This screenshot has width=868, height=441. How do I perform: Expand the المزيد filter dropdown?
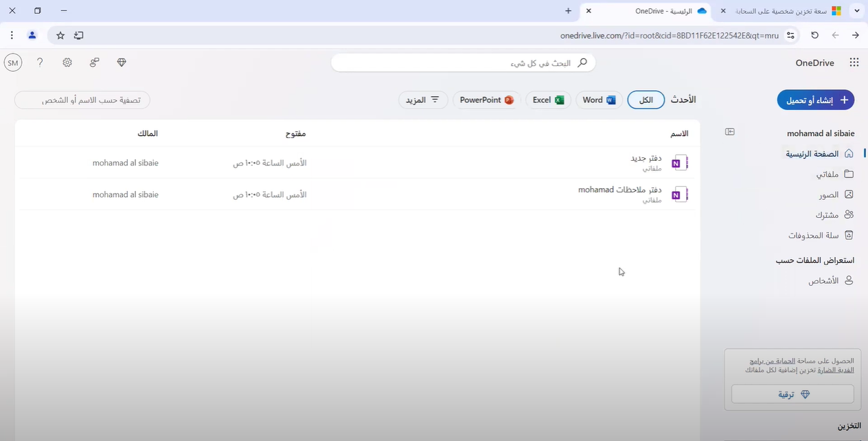[423, 100]
